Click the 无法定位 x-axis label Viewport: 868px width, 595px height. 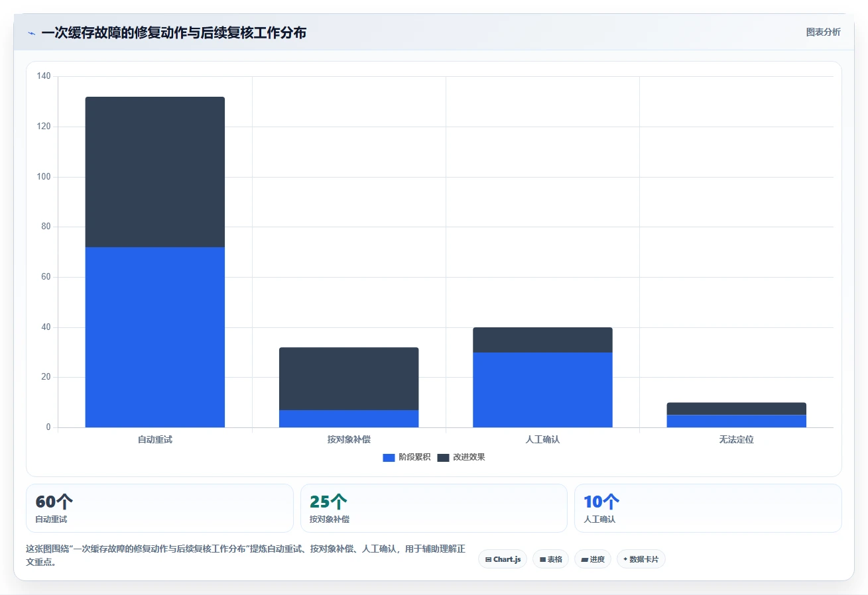(736, 439)
